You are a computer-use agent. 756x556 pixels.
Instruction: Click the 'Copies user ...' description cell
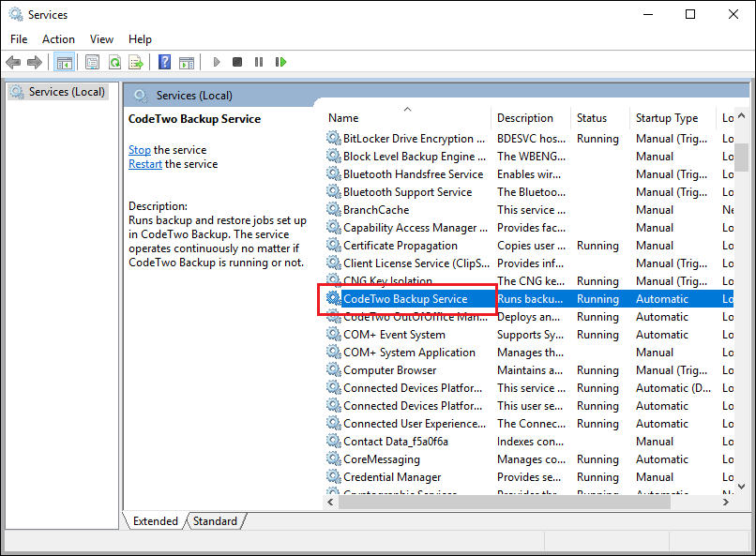coord(531,246)
